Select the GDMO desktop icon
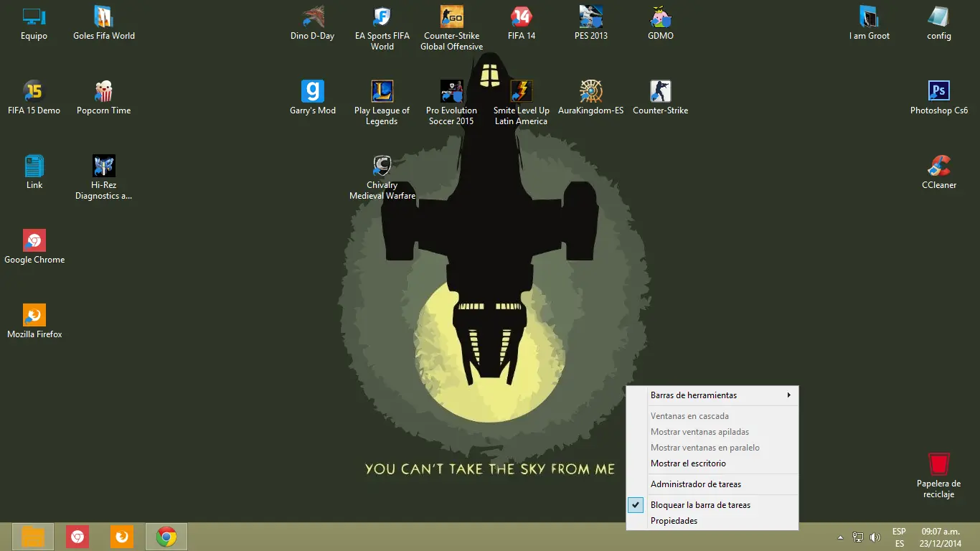Image resolution: width=980 pixels, height=551 pixels. 661,24
